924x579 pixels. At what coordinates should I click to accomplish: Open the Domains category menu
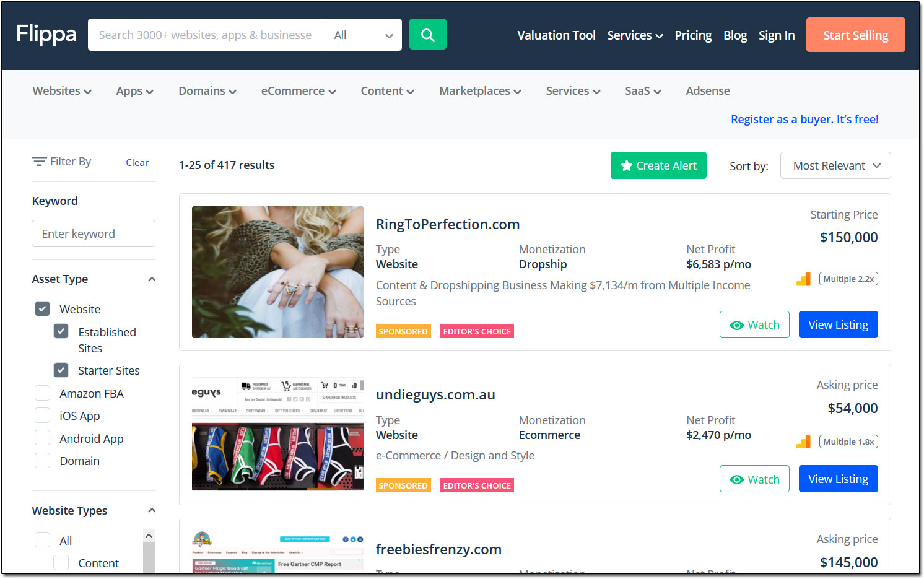[207, 91]
